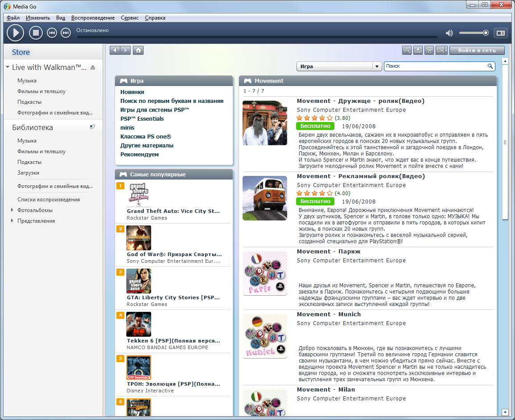This screenshot has height=420, width=515.
Task: Click the Войти в сеть button
Action: (477, 50)
